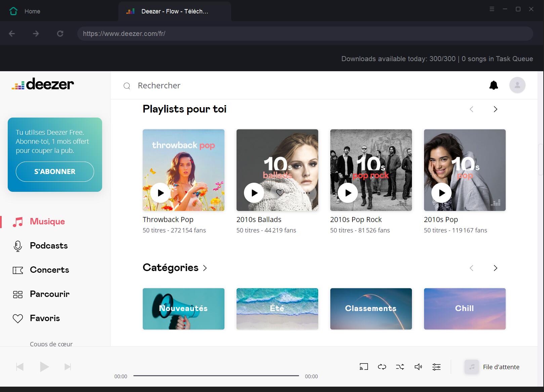
Task: Open Favoris in the sidebar
Action: 45,318
